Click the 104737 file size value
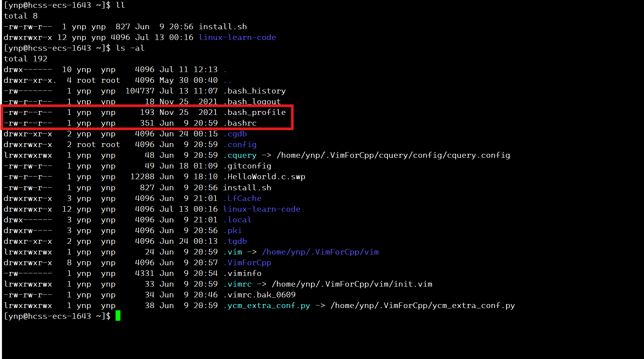Viewport: 644px width, 359px height. tap(140, 91)
